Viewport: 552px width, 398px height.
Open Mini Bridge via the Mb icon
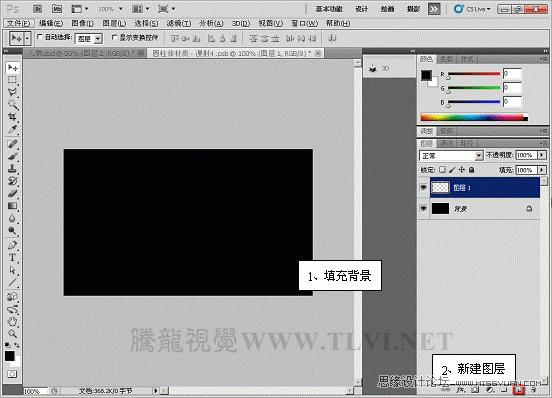coord(57,9)
